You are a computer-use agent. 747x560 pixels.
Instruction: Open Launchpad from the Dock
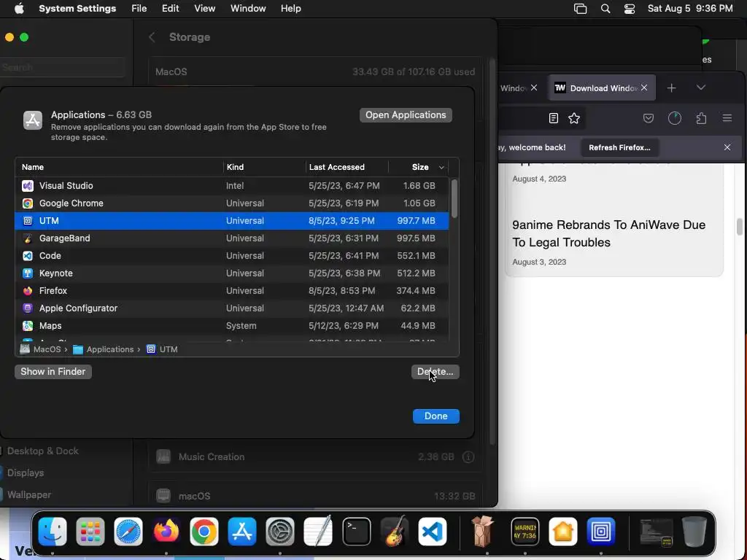90,531
